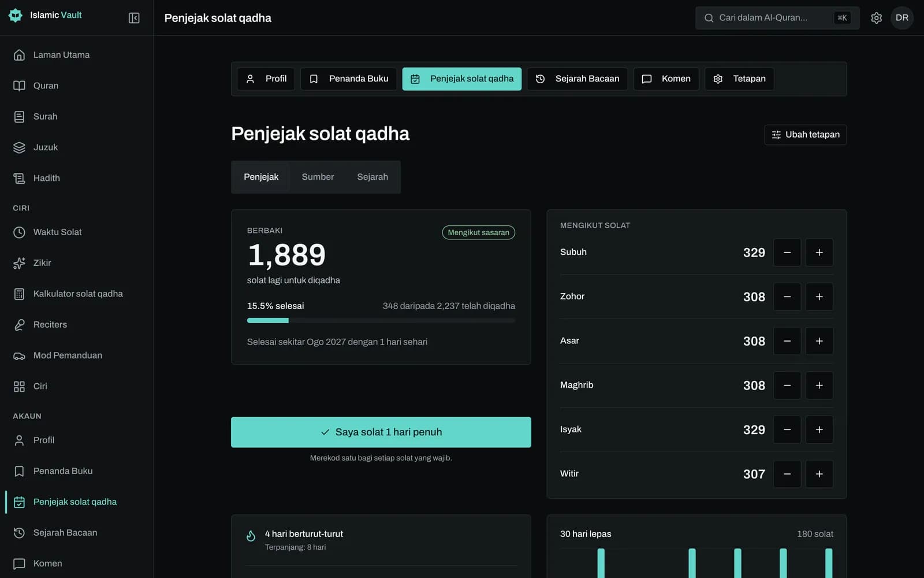Click the 15.5% selesai label
924x578 pixels.
[x=275, y=306]
